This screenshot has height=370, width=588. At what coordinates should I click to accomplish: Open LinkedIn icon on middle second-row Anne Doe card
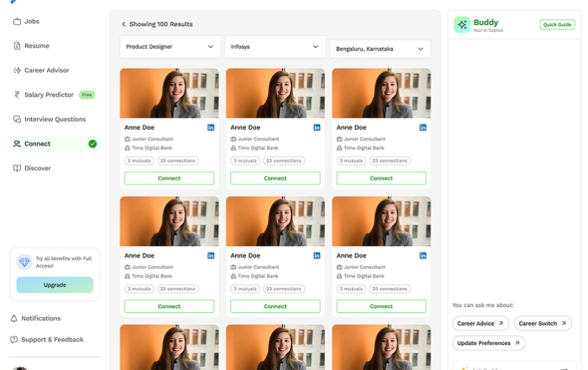(x=317, y=256)
